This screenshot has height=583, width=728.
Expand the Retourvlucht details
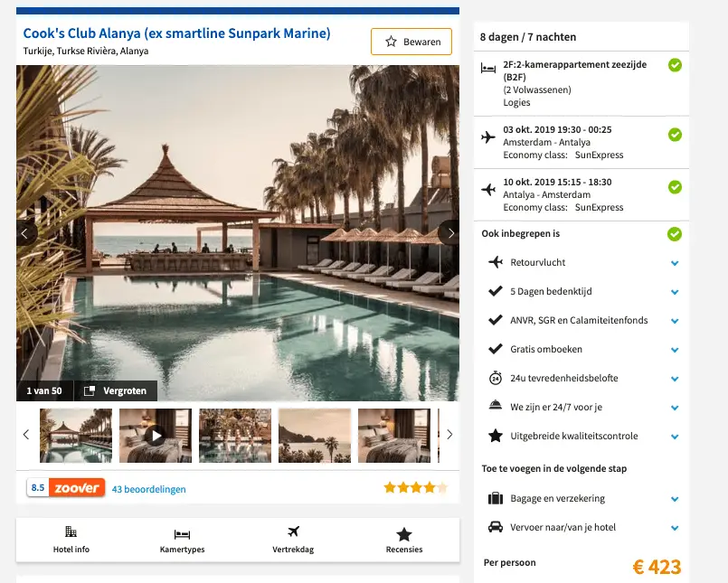[x=675, y=263]
